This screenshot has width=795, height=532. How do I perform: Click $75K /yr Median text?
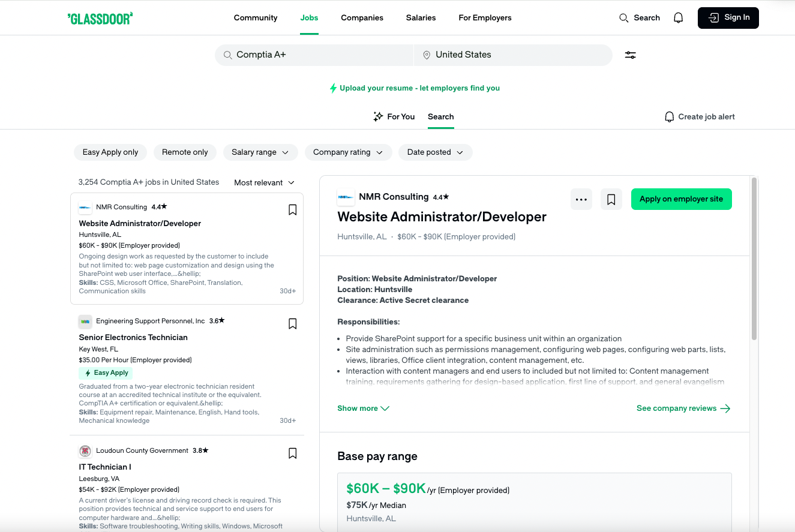376,506
